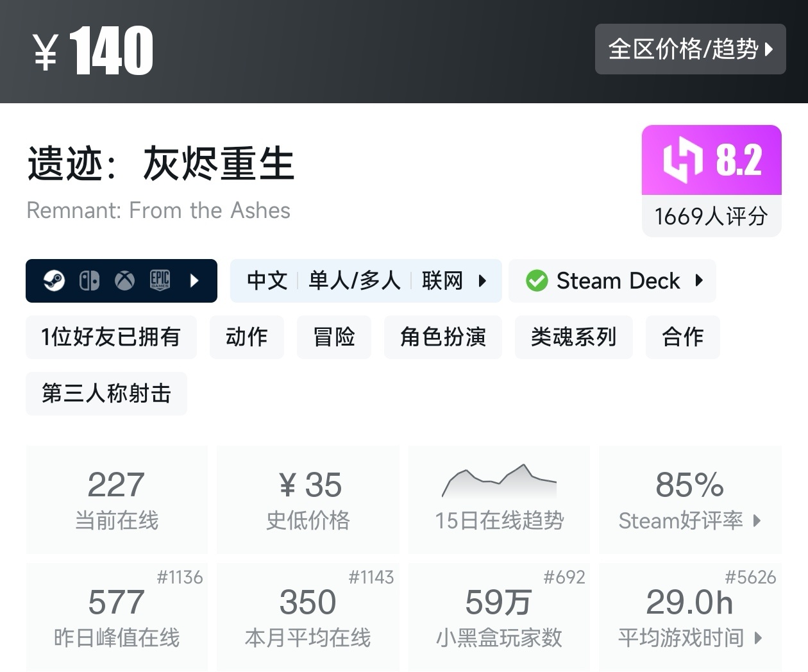Select the 类魂系列 tag
Image resolution: width=808 pixels, height=672 pixels.
pyautogui.click(x=574, y=337)
